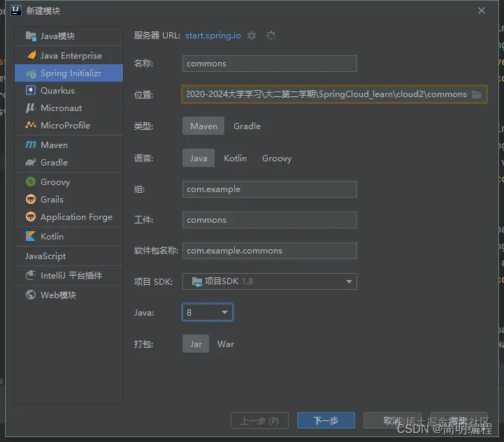This screenshot has height=442, width=504.
Task: Click the green Groovy icon
Action: coord(31,182)
